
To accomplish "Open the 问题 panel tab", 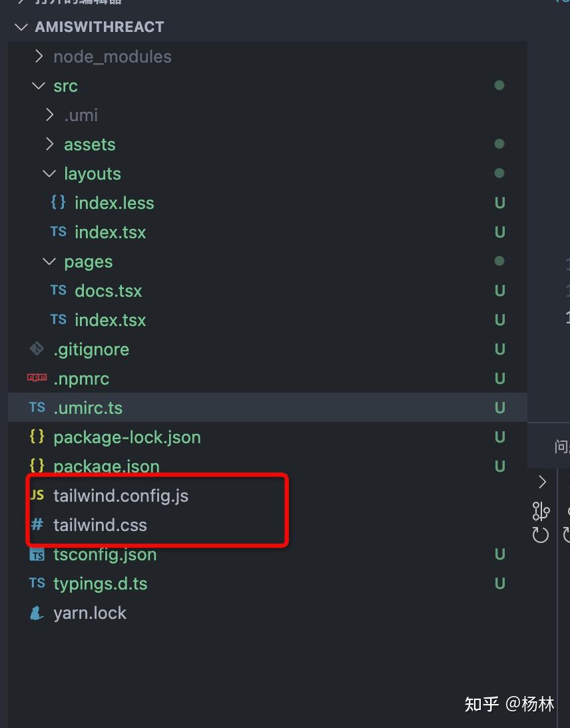I will click(561, 447).
